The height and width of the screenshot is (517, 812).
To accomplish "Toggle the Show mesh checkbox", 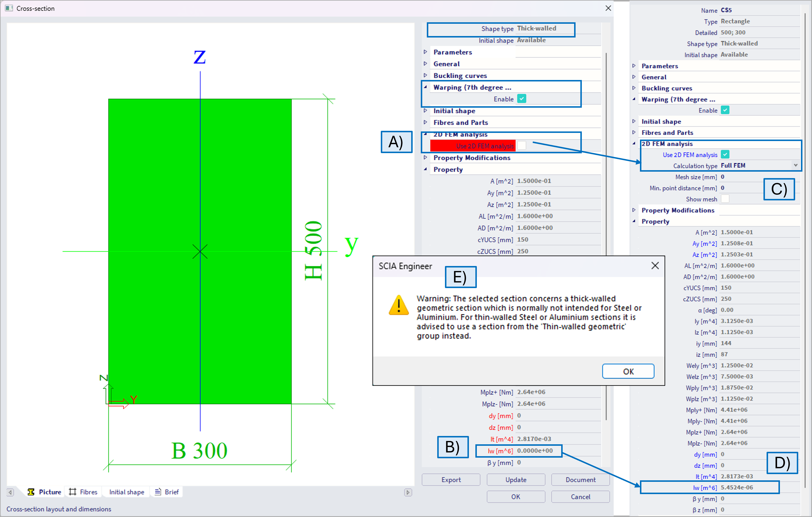I will (725, 199).
